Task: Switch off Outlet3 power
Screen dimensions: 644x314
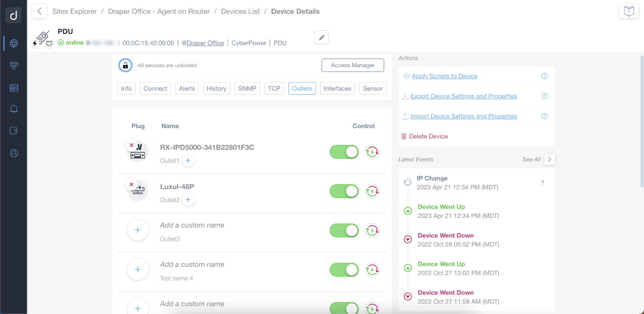Action: click(x=344, y=231)
